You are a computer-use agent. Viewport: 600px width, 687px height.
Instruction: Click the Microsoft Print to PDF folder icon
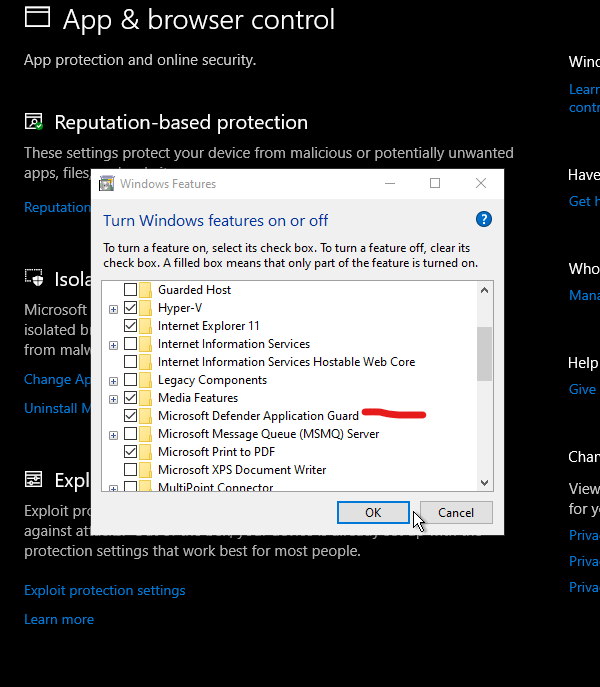(147, 452)
